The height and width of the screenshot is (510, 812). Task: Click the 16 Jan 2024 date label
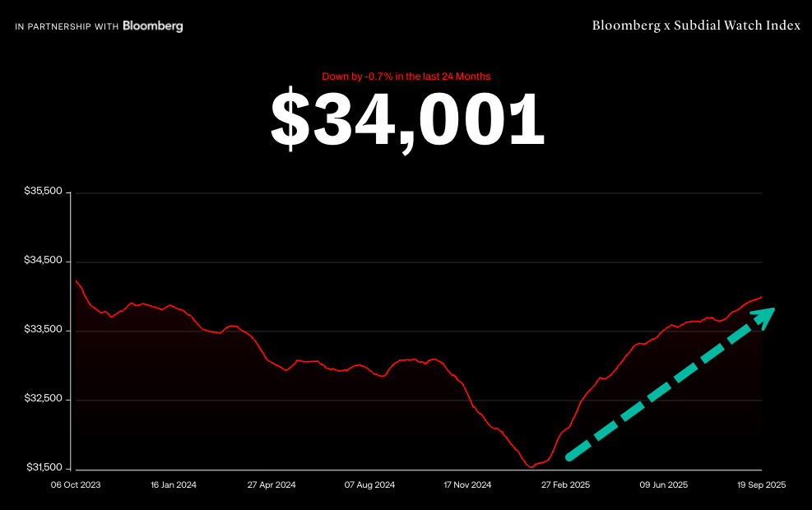(x=174, y=485)
